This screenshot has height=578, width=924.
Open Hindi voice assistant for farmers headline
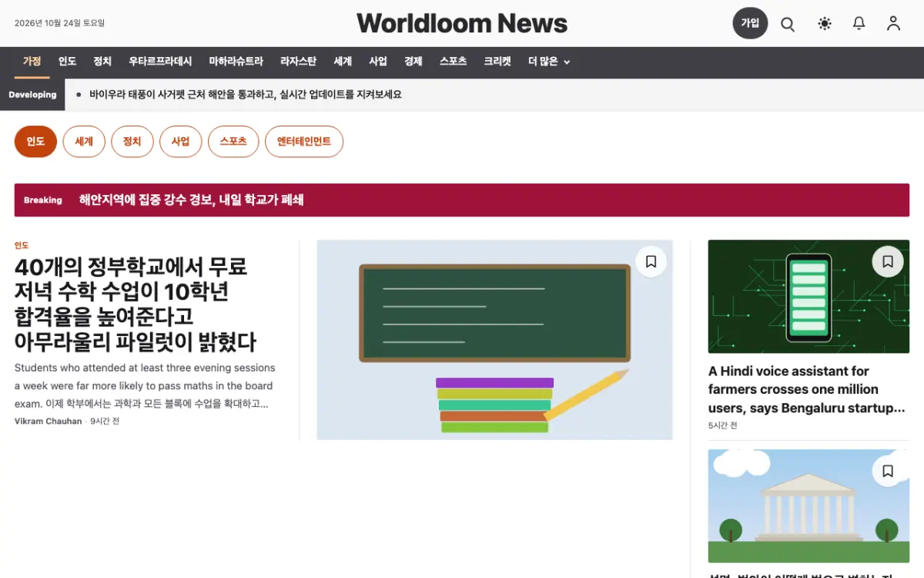point(807,389)
